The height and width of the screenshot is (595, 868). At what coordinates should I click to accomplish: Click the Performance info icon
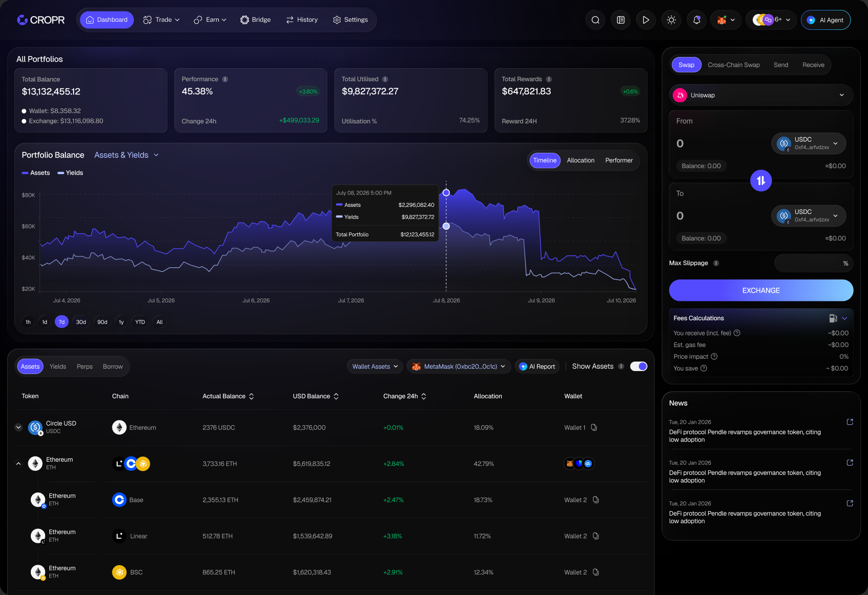225,79
